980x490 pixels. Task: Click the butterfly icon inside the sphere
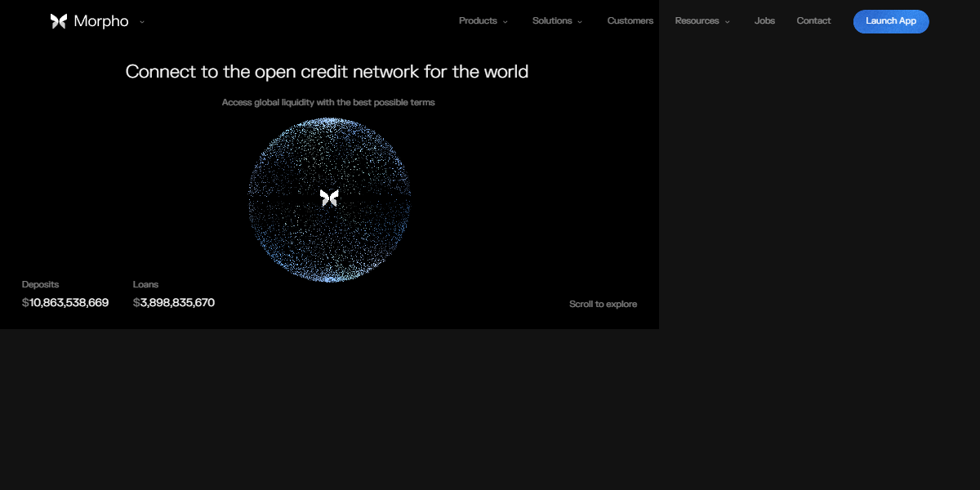point(329,198)
